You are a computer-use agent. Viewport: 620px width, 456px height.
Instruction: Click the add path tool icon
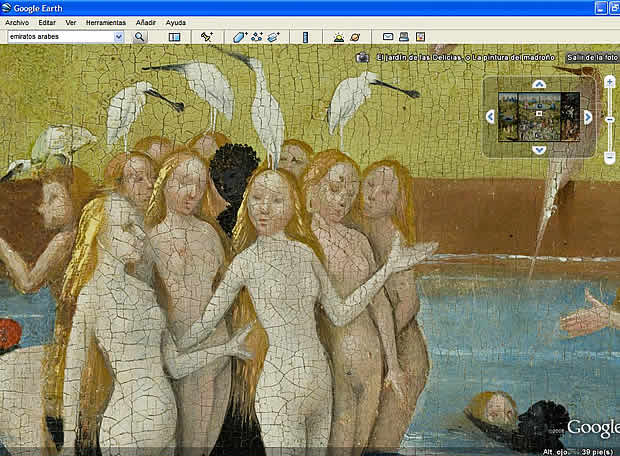[x=256, y=37]
